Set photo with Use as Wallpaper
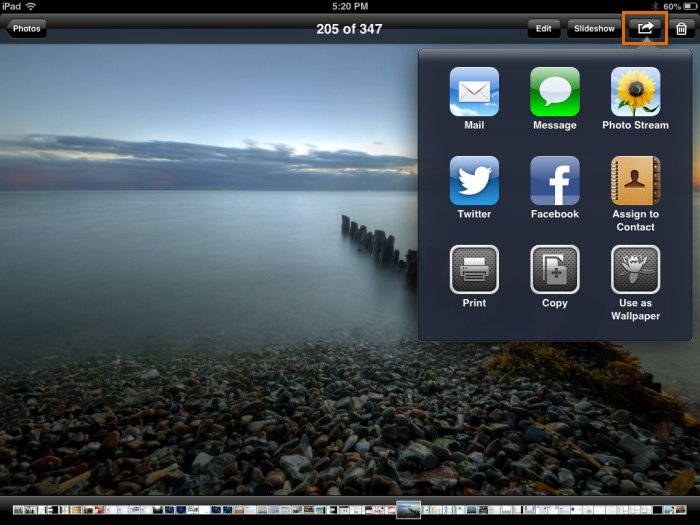The width and height of the screenshot is (700, 525). click(x=635, y=269)
